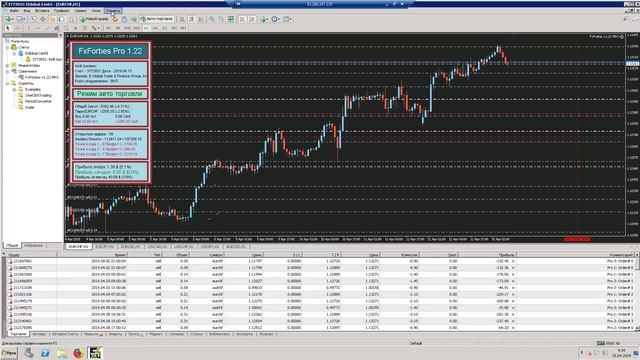The height and width of the screenshot is (360, 640).
Task: Show the Data Window toolbar icon
Action: [42, 19]
